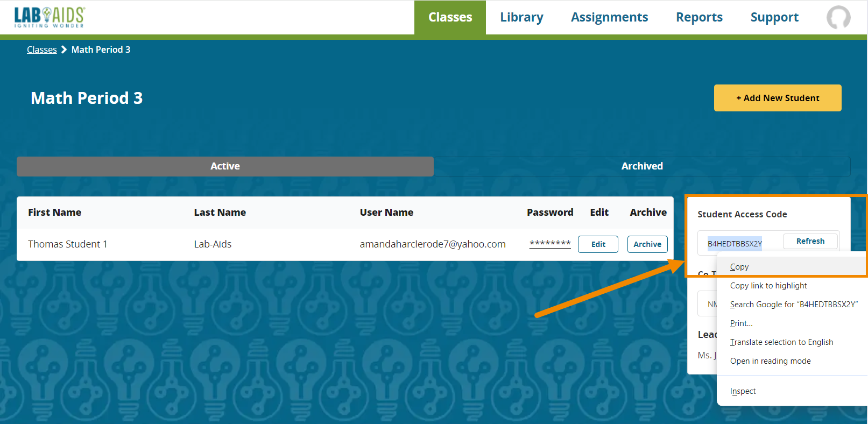The image size is (868, 424).
Task: Choose Copy from the context menu
Action: (739, 267)
